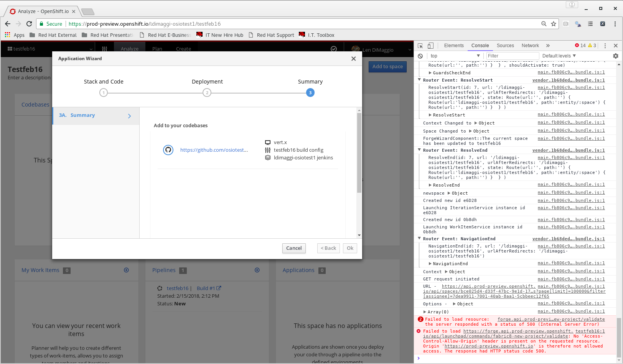Screen dimensions: 623x364
Task: Click the filters sliders icon in the navbar
Action: point(104,49)
